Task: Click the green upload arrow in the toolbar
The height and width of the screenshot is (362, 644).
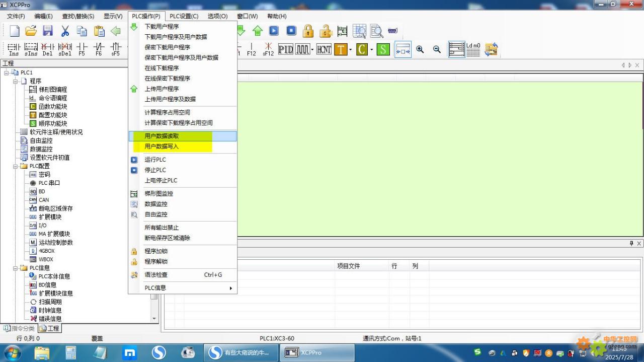Action: tap(258, 31)
